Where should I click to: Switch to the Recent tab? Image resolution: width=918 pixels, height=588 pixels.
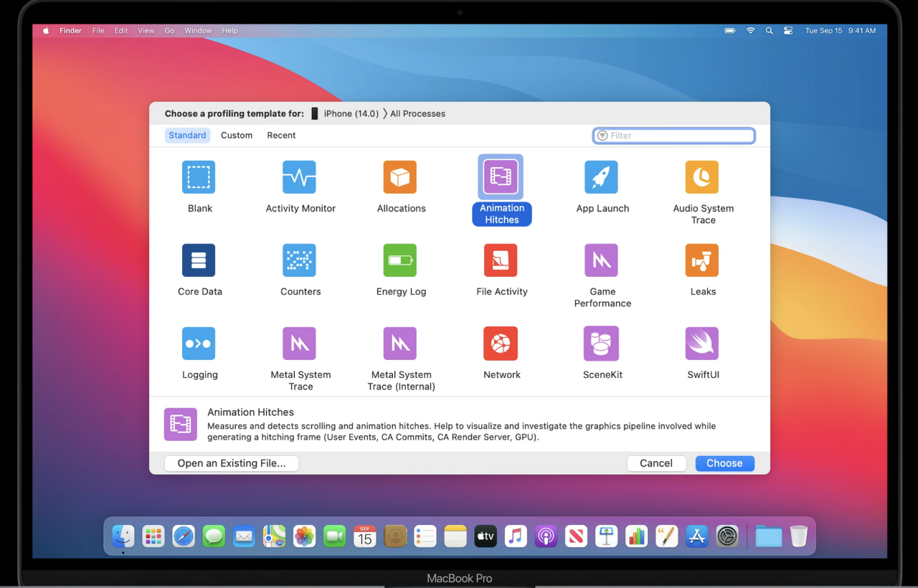tap(281, 136)
